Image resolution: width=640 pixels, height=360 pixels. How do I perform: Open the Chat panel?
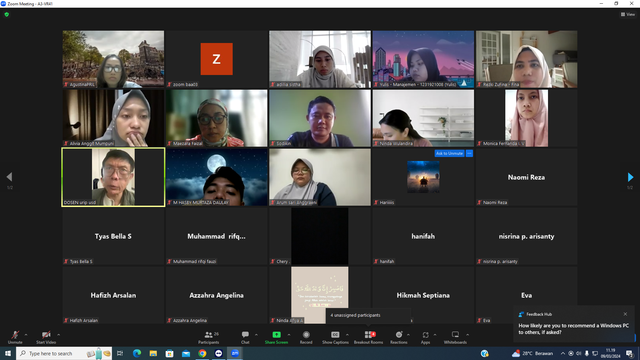(x=245, y=337)
